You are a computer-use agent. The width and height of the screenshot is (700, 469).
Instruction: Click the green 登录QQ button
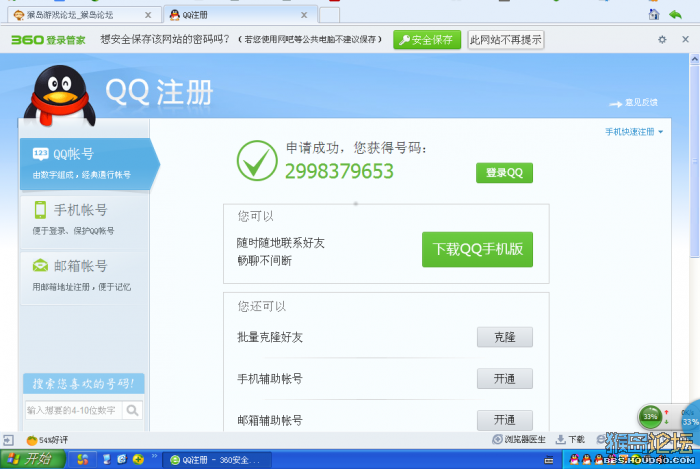504,173
